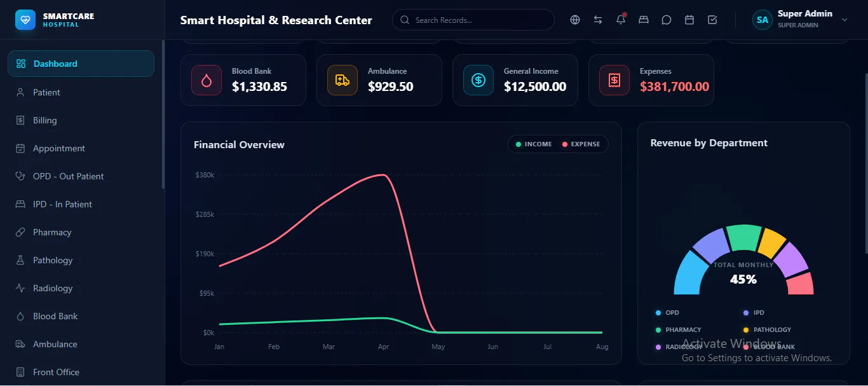Screen dimensions: 868x386
Task: Click the Apr x-axis label
Action: point(383,347)
